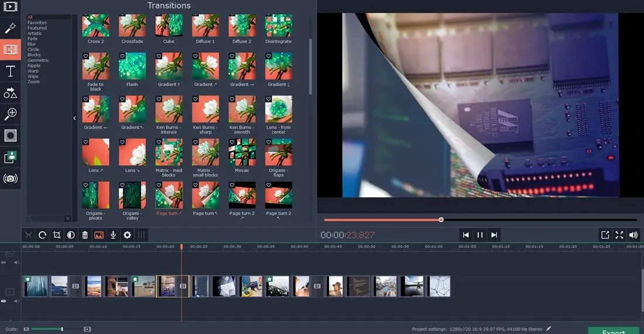
Task: Open the Highlight and Conceal tool
Action: pos(11,135)
